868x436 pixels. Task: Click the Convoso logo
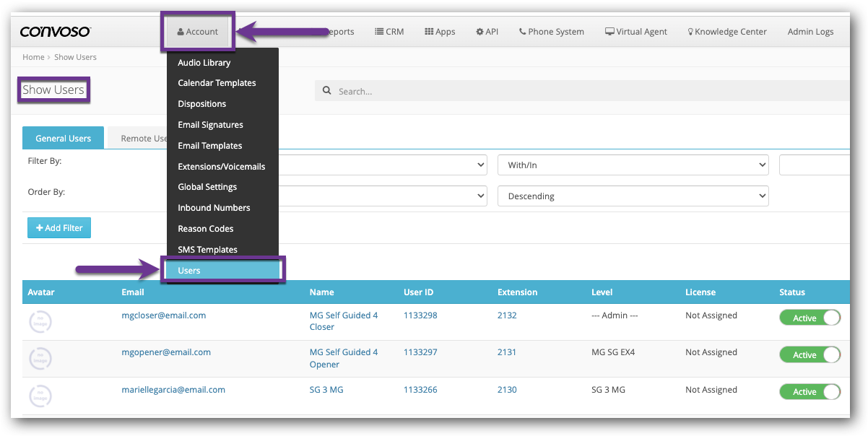tap(56, 32)
